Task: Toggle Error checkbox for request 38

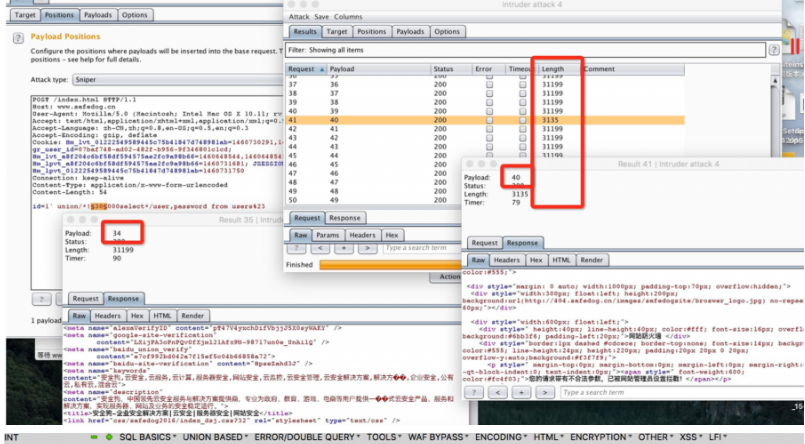Action: (489, 93)
